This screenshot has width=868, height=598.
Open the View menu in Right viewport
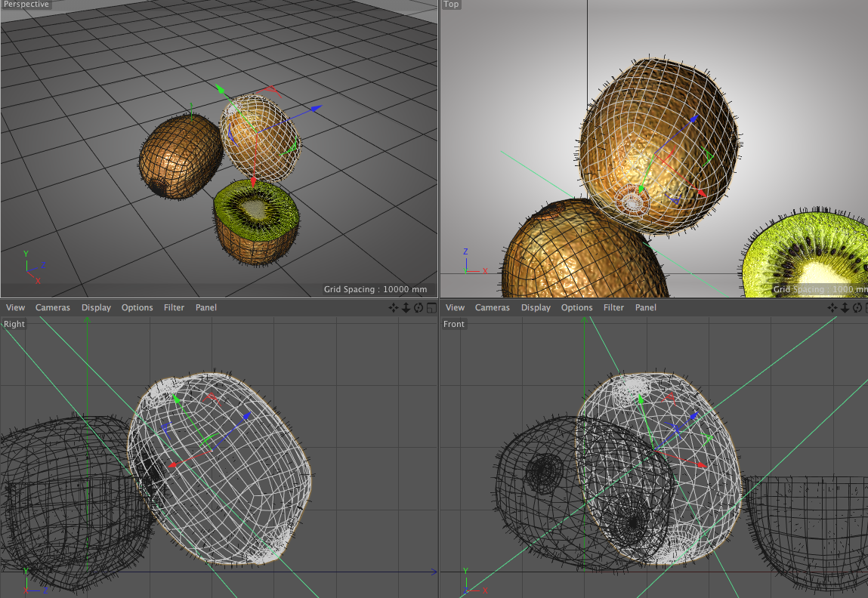(x=15, y=307)
